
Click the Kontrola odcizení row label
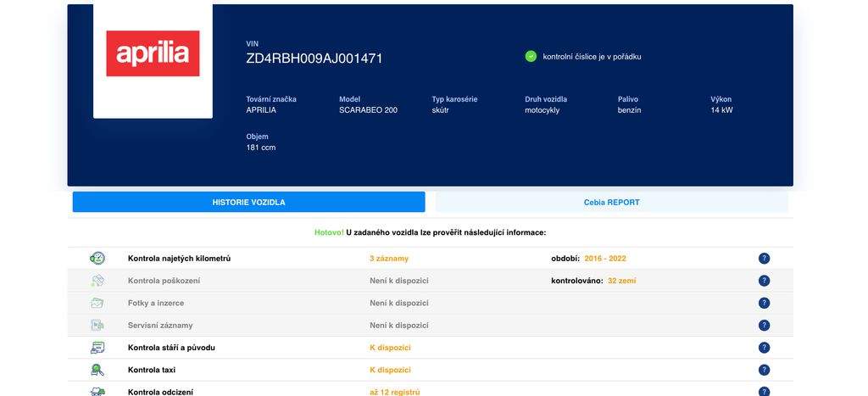pos(160,392)
